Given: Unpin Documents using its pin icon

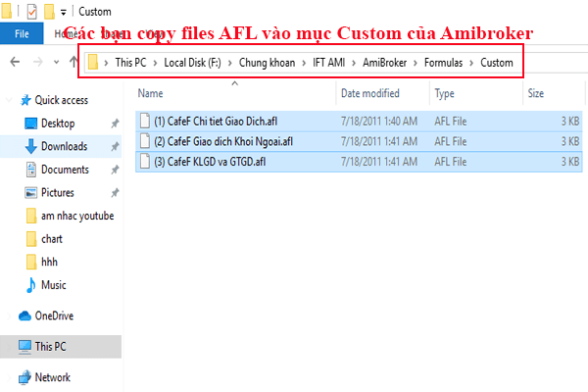Looking at the screenshot, I should 115,170.
